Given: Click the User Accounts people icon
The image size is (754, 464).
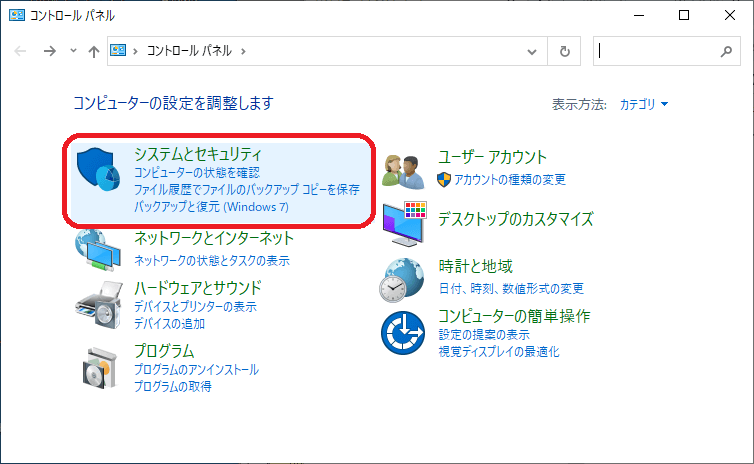Looking at the screenshot, I should pos(405,170).
